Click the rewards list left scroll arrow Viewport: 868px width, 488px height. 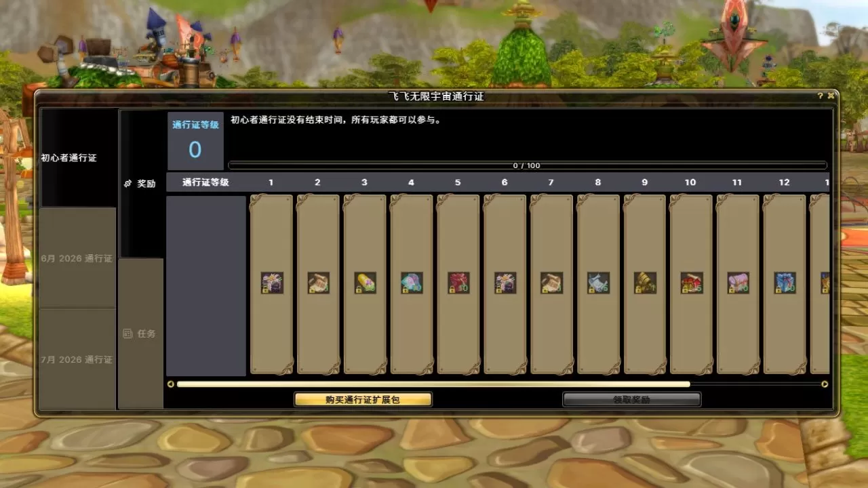(171, 384)
